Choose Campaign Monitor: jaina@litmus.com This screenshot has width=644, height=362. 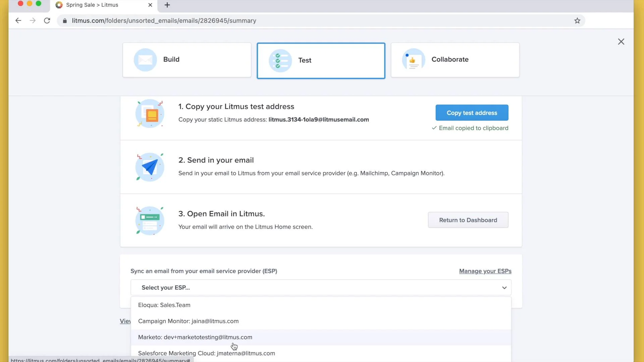tap(321, 321)
